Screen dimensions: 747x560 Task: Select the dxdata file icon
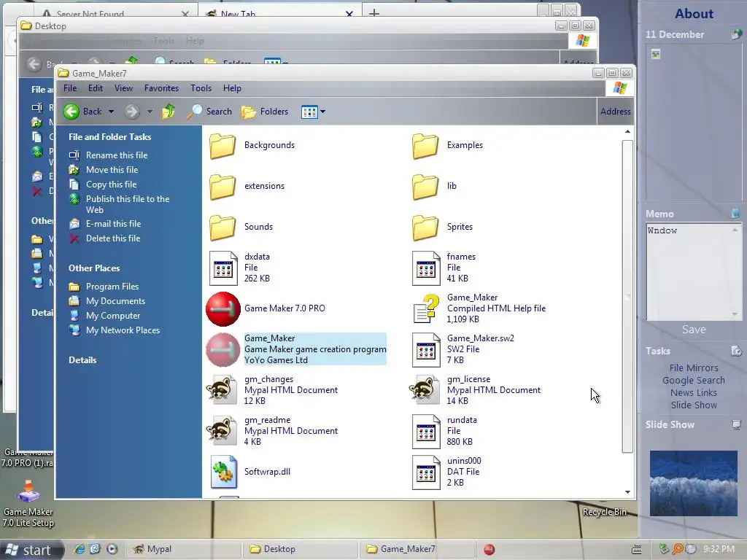point(223,268)
